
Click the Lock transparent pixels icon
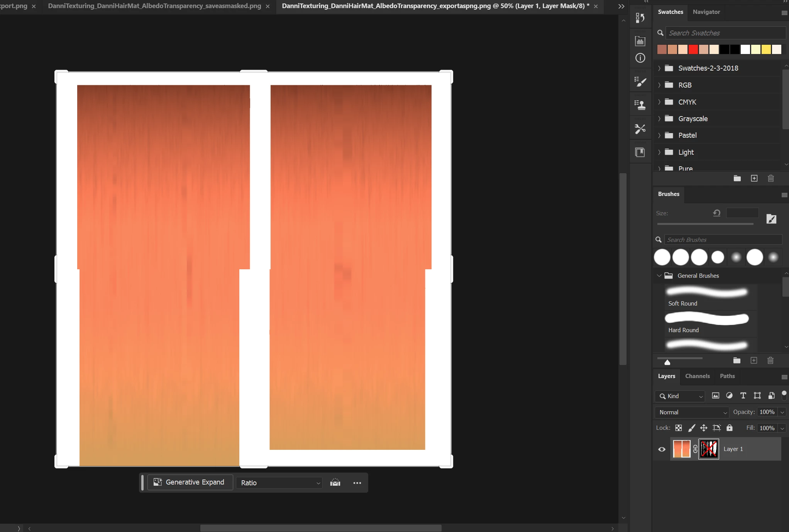pos(678,428)
